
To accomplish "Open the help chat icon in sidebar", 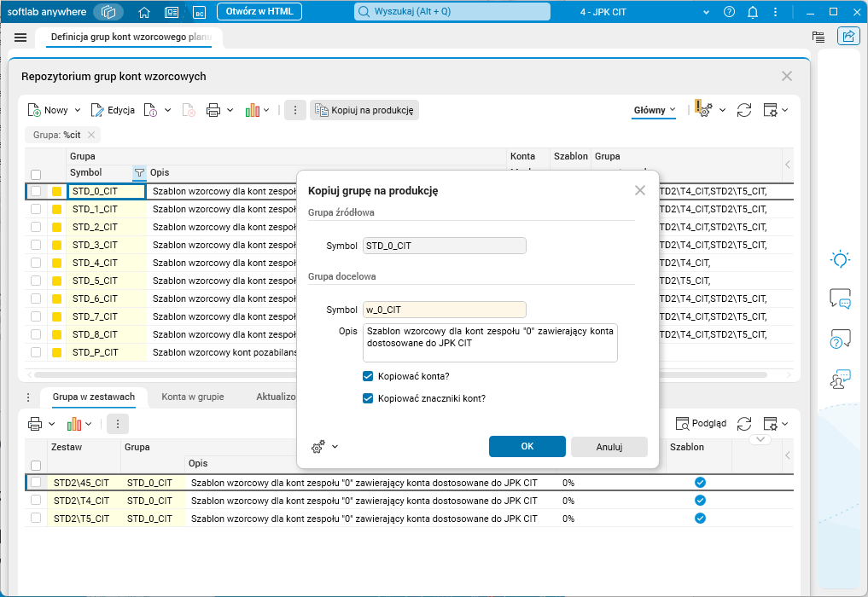I will (x=840, y=339).
